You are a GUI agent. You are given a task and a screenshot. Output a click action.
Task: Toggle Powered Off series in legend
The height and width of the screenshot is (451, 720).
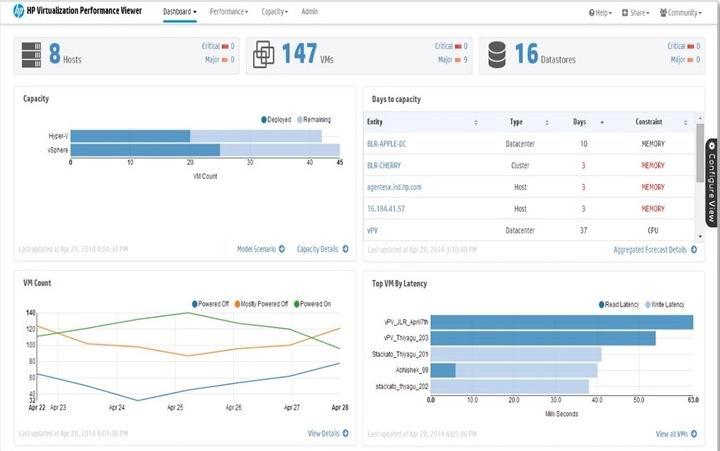coord(210,304)
